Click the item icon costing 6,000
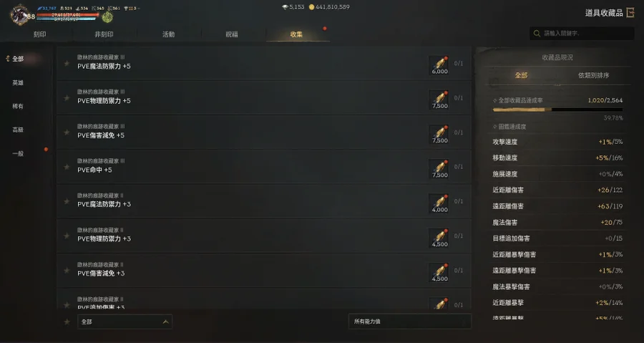 tap(439, 65)
